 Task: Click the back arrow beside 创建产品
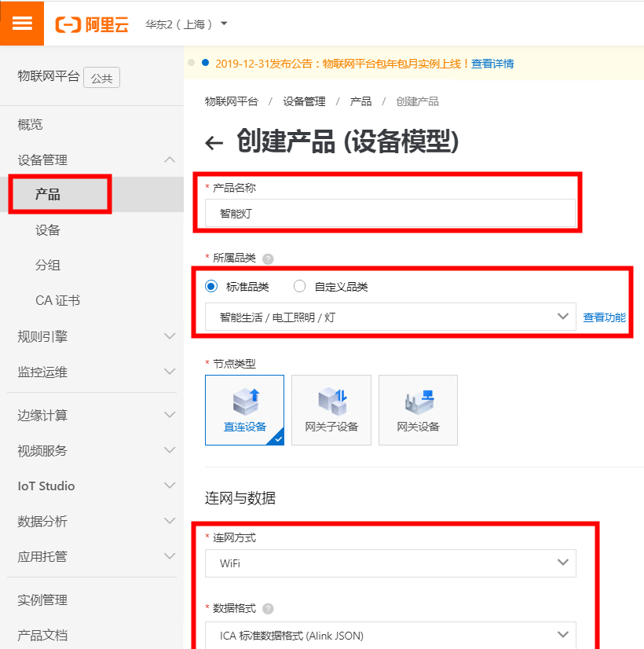[214, 143]
